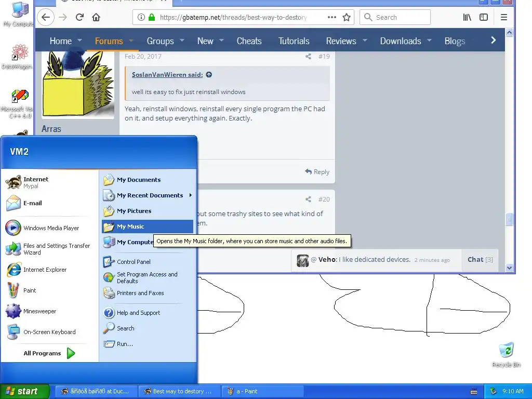Click the quote jump arrow beside SoslanVanWieren said
The image size is (532, 399).
209,75
